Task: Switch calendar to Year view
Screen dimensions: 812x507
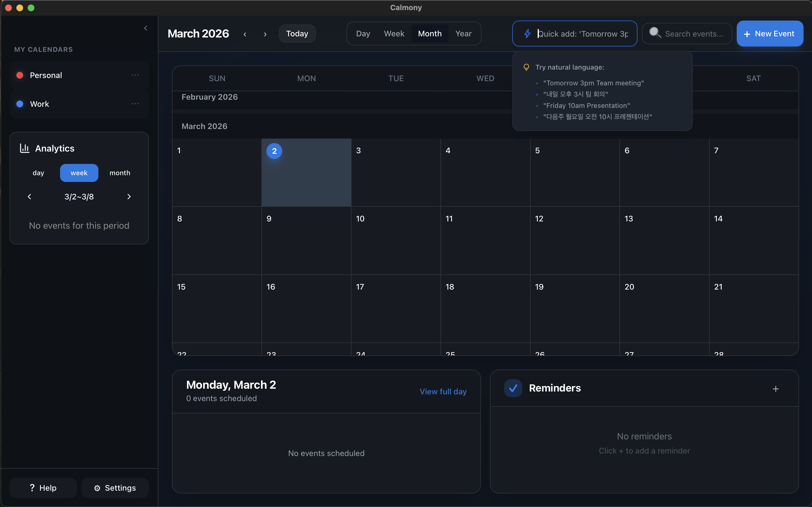Action: coord(463,34)
